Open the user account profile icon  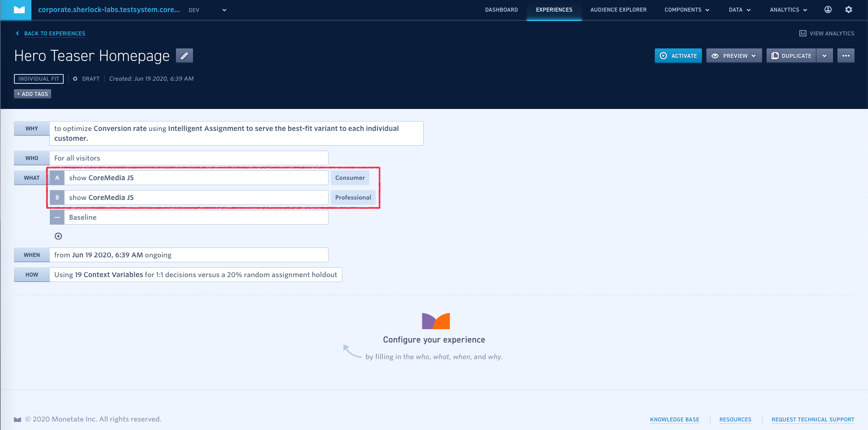[828, 10]
